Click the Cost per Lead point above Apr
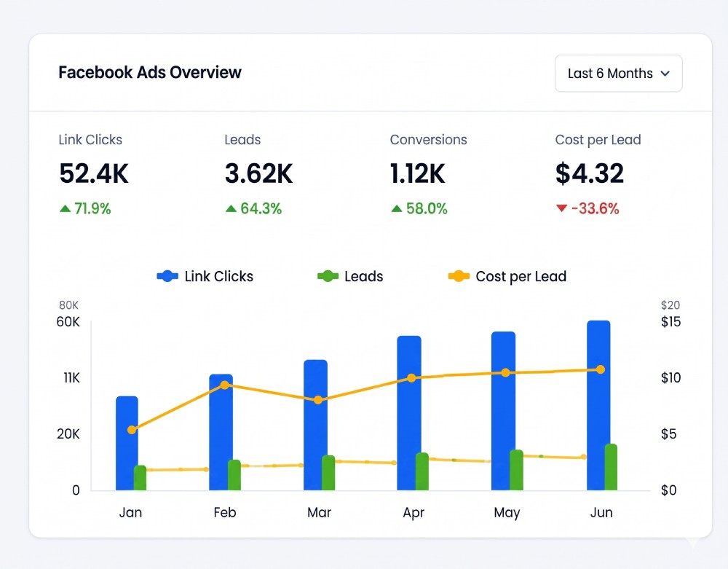728x569 pixels. tap(411, 378)
